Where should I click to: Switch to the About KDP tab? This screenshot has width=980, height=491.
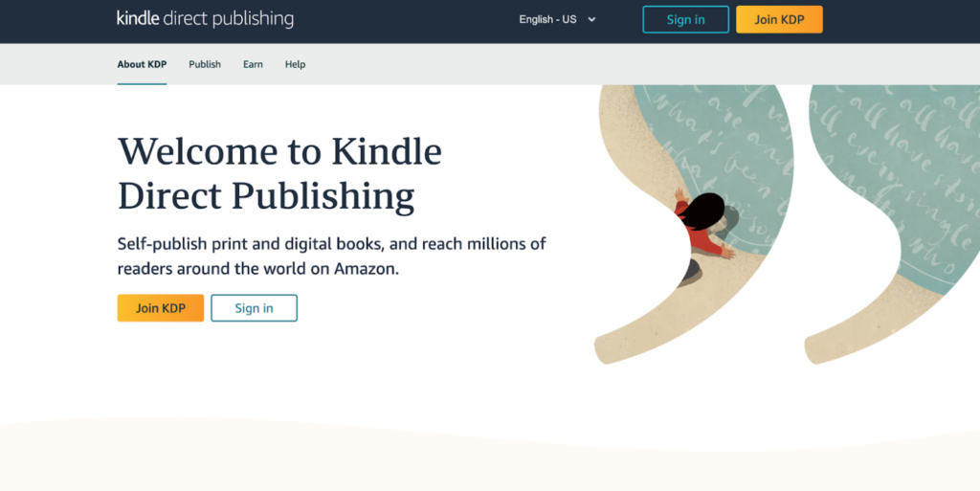tap(142, 64)
